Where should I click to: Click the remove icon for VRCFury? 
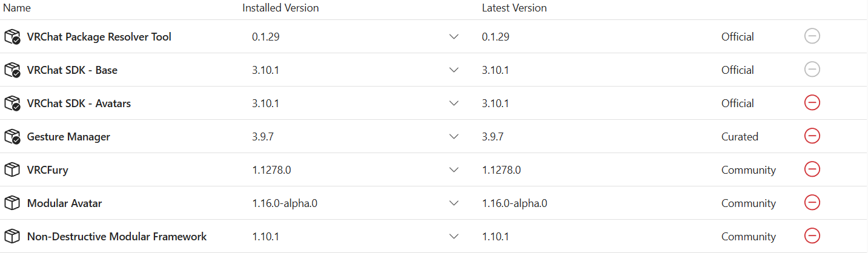coord(812,169)
